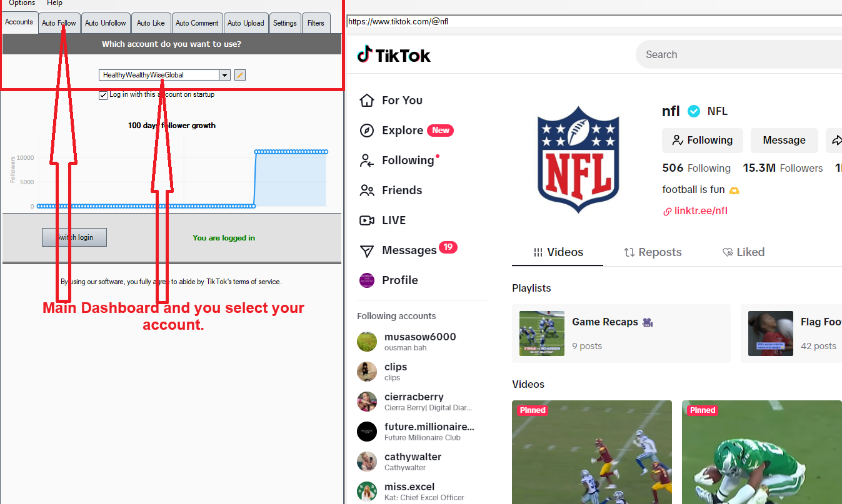Click the 'You are logged in' status text
The height and width of the screenshot is (504, 842).
click(224, 238)
